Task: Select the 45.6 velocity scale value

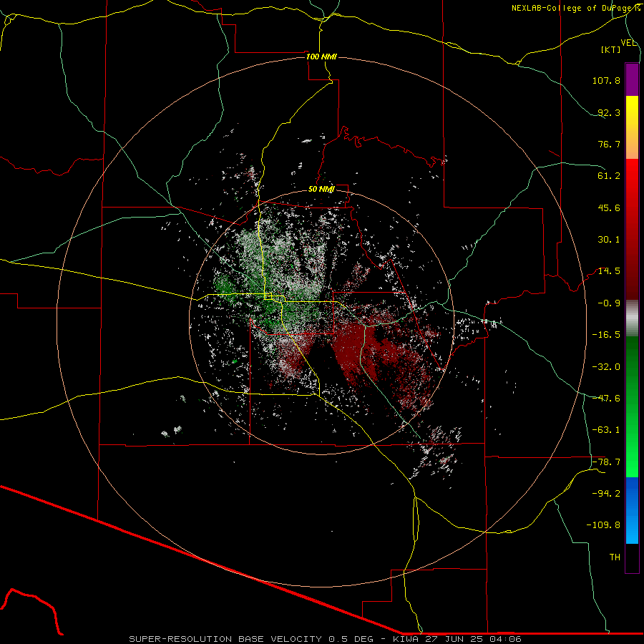Action: coord(609,208)
